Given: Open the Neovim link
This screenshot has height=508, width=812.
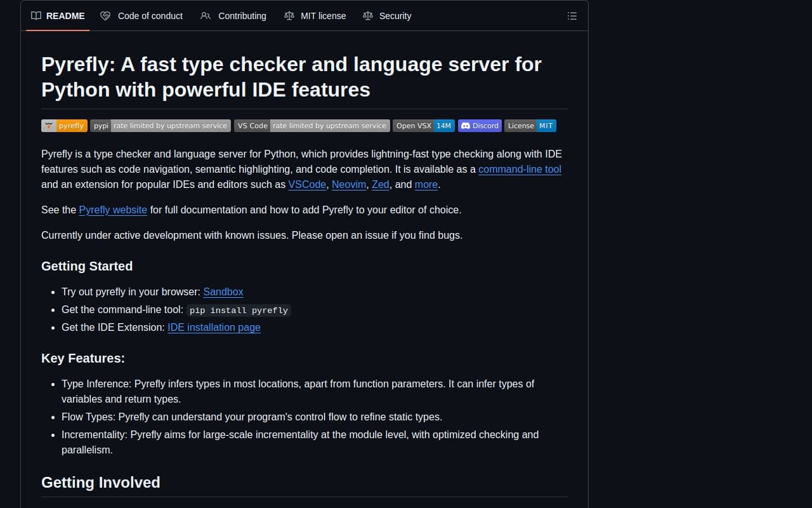Looking at the screenshot, I should 349,184.
